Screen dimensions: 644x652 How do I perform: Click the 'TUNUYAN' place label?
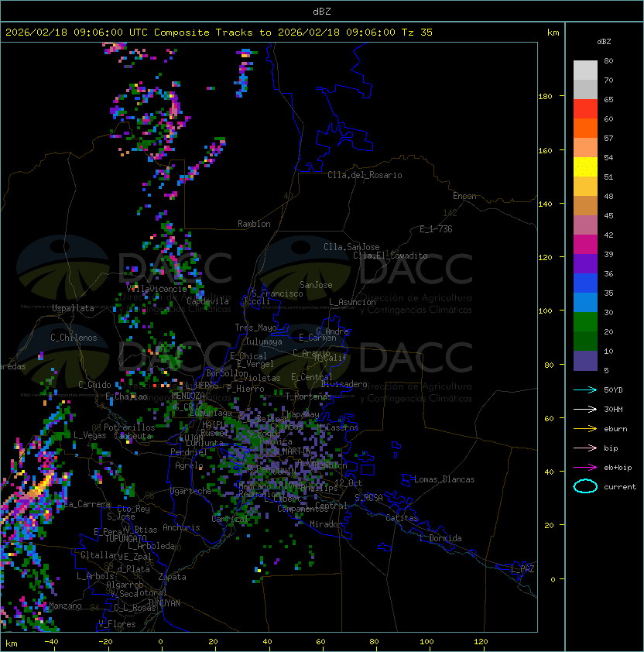(164, 603)
